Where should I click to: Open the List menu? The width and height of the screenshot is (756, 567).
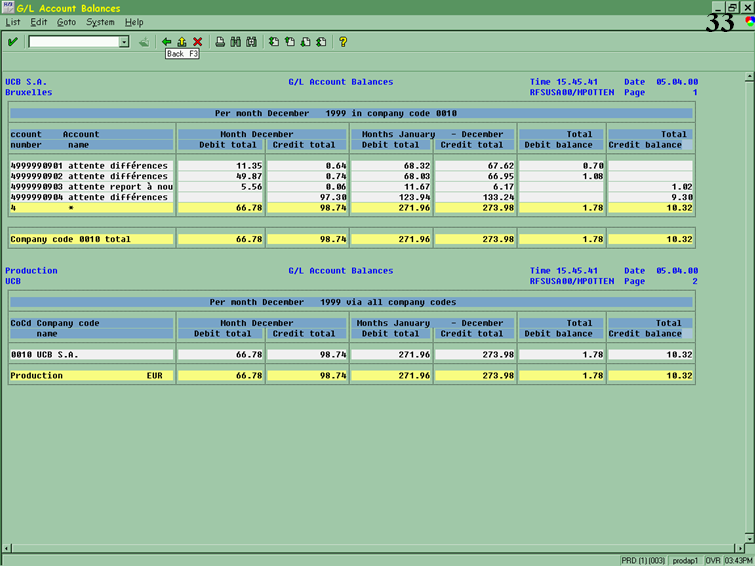(13, 22)
